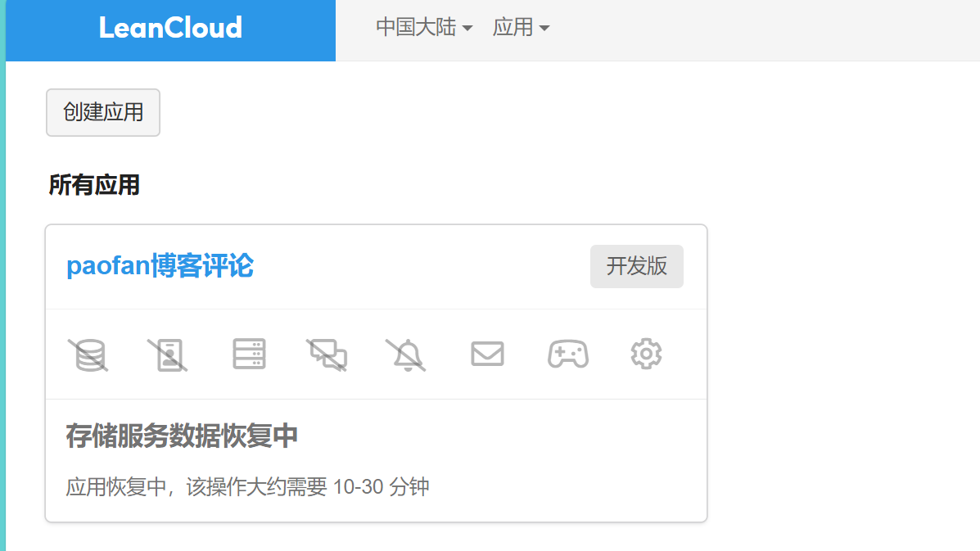Open the crossed-out user account card icon
The width and height of the screenshot is (980, 551).
pyautogui.click(x=168, y=355)
